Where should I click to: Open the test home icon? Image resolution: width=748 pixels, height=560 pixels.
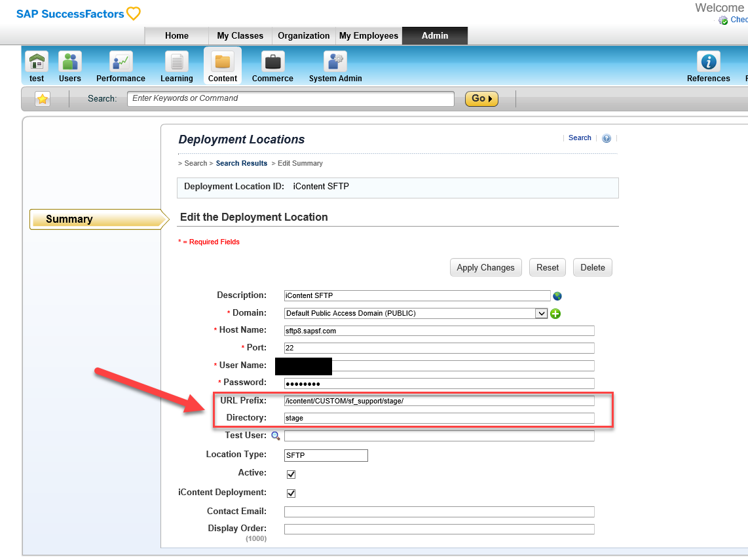[37, 62]
